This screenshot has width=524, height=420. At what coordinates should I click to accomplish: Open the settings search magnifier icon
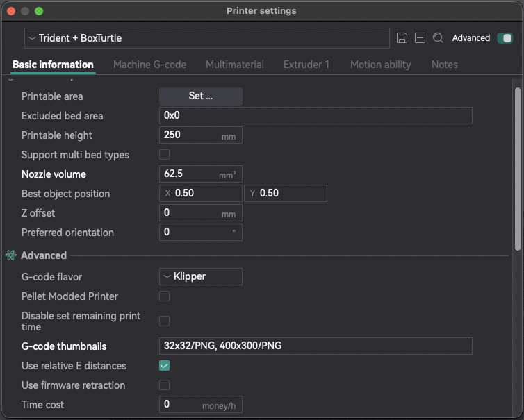coord(438,38)
